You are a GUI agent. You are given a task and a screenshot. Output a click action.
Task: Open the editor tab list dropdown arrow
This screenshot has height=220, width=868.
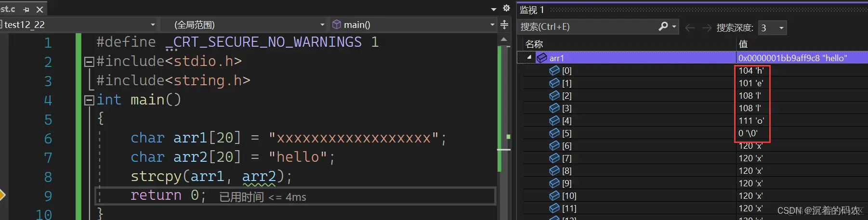pyautogui.click(x=493, y=9)
